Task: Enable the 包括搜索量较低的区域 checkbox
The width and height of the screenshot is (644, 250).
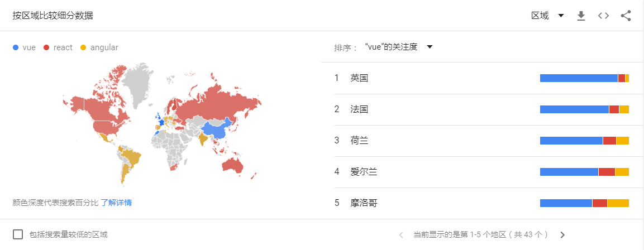Action: [x=18, y=234]
